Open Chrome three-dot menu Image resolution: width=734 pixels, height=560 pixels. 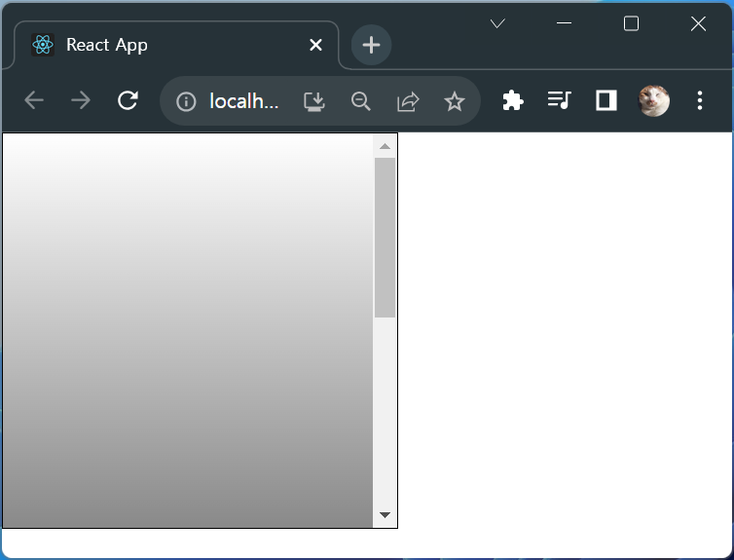pos(700,100)
